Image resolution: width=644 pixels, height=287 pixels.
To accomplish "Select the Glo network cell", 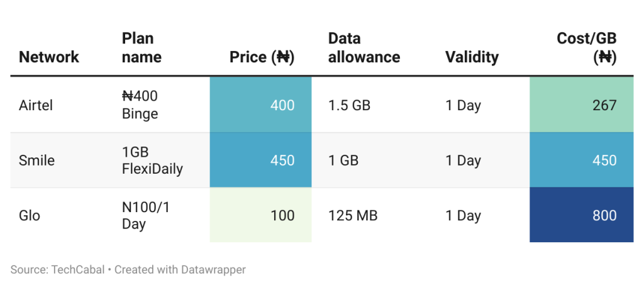I will click(x=30, y=216).
